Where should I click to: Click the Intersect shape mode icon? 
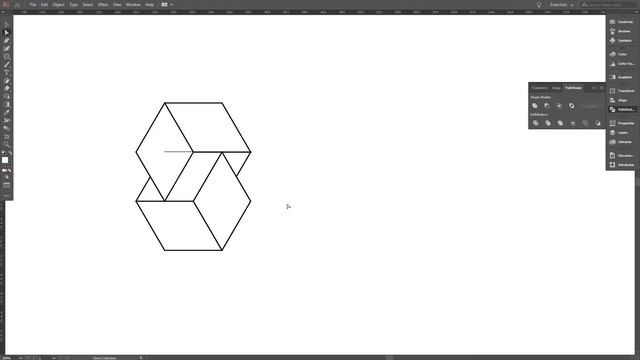pos(559,106)
